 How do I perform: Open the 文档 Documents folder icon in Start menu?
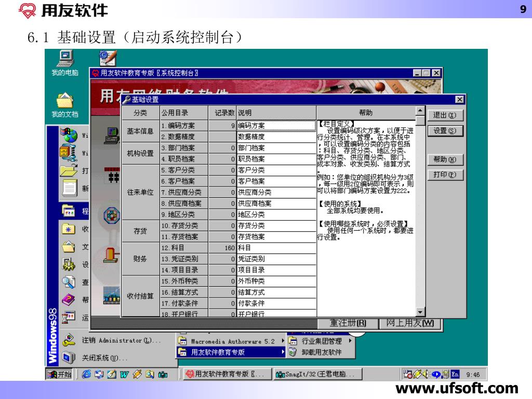point(69,246)
